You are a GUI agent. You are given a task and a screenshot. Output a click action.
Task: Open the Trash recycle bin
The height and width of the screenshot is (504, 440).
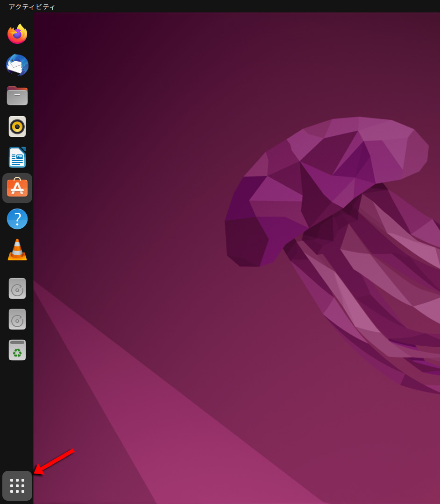17,350
